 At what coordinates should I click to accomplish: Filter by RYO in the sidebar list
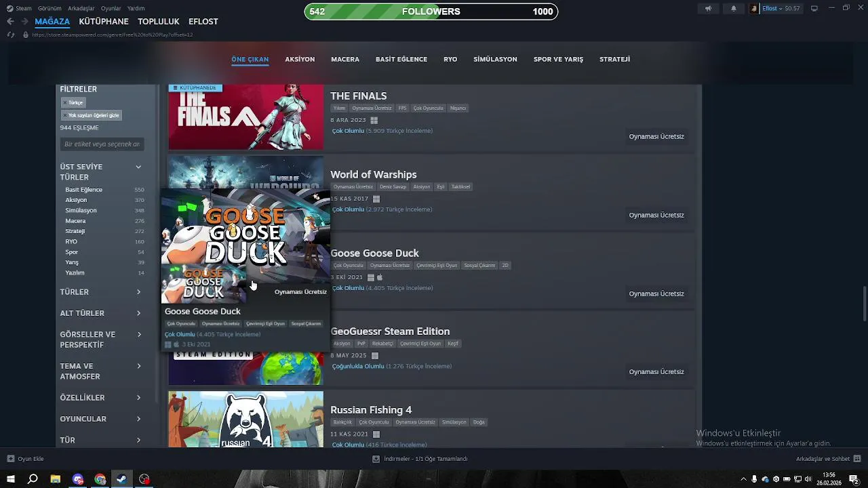71,241
